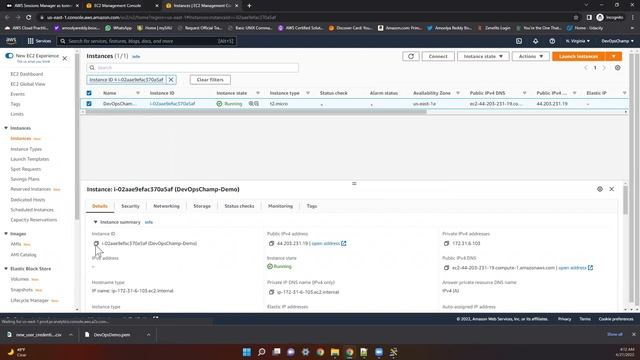
Task: Open a new browser tab
Action: (x=249, y=6)
